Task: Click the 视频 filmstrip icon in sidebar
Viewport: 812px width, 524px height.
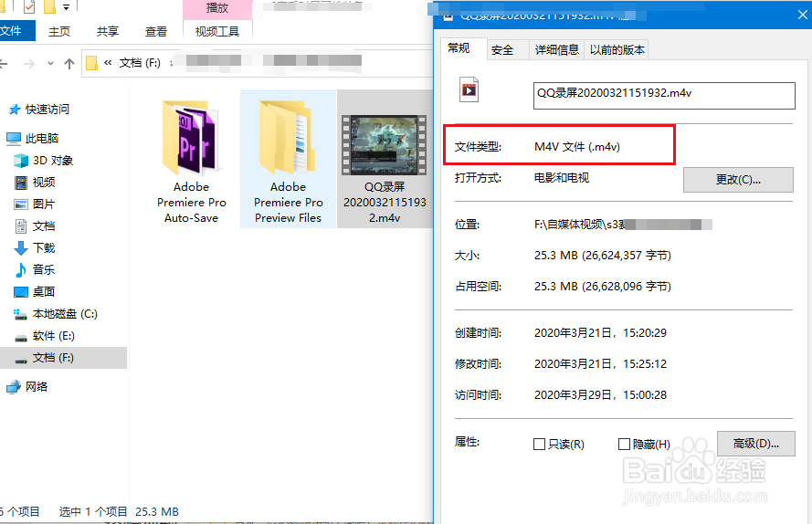Action: pyautogui.click(x=21, y=183)
